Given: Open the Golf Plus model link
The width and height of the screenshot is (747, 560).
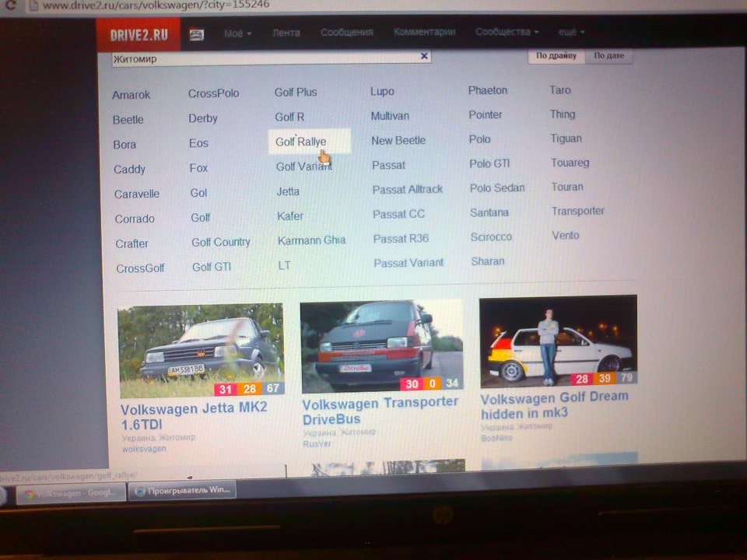Looking at the screenshot, I should pyautogui.click(x=296, y=92).
